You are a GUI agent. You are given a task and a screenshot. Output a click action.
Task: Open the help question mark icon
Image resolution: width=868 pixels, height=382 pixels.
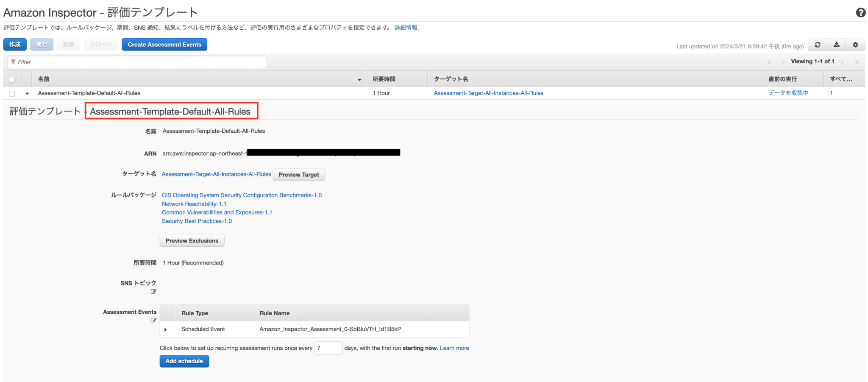coord(860,13)
